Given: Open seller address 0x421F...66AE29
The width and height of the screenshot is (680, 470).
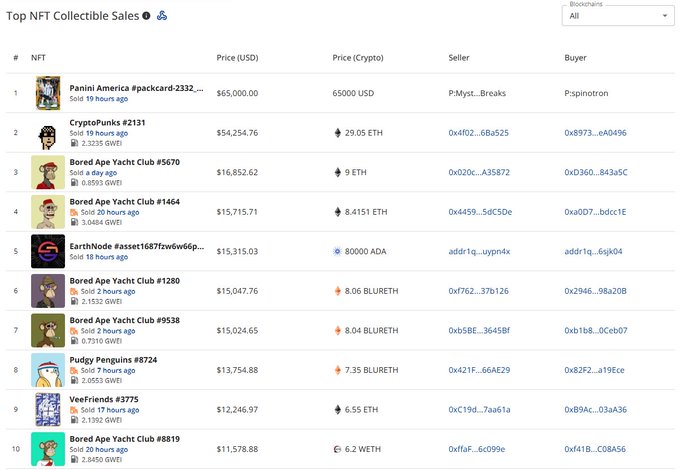Looking at the screenshot, I should point(479,370).
